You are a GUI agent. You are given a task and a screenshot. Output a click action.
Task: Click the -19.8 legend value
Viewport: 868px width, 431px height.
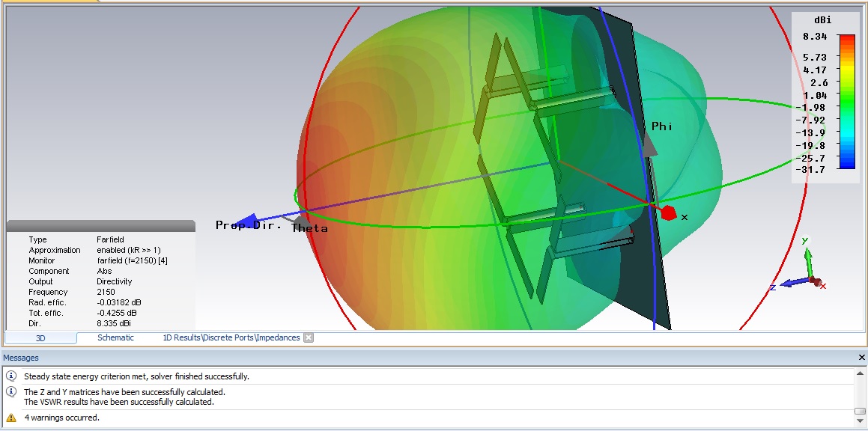(811, 145)
